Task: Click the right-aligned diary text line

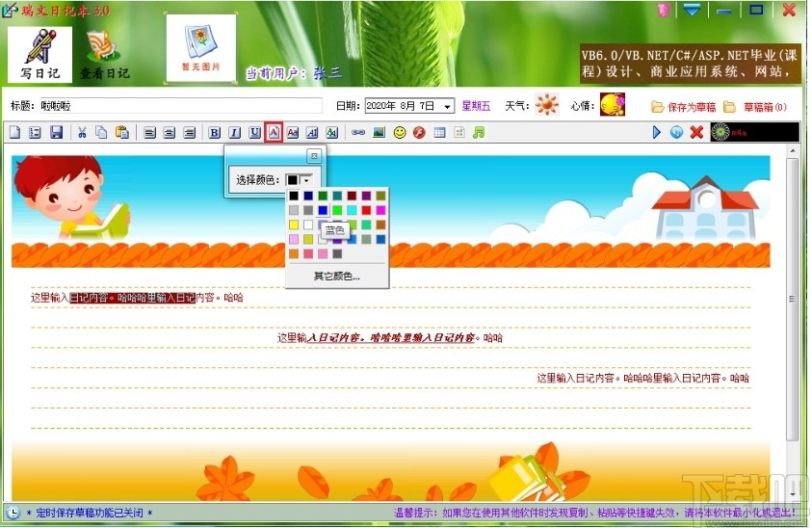Action: 642,379
